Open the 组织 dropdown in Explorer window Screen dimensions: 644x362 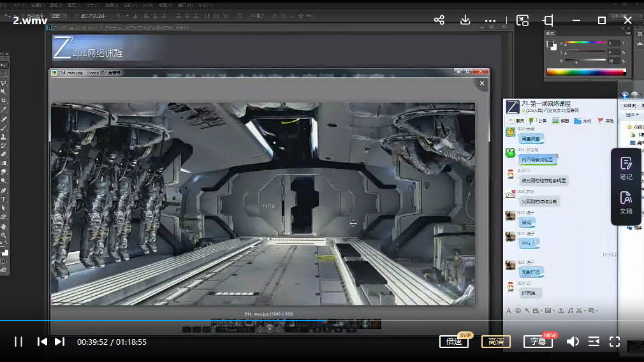click(631, 115)
